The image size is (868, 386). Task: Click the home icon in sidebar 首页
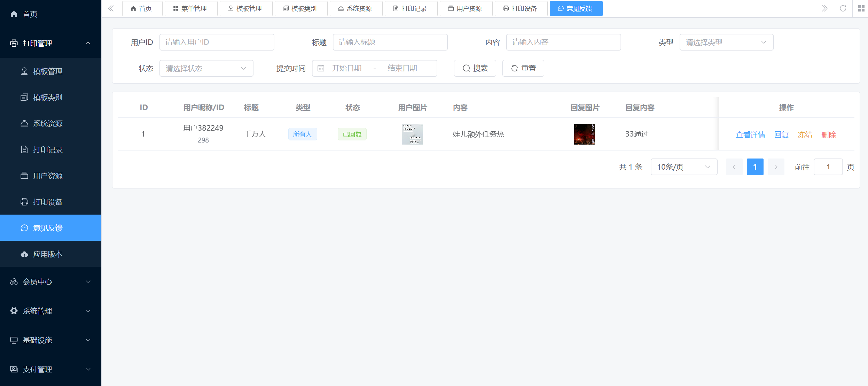click(x=14, y=14)
